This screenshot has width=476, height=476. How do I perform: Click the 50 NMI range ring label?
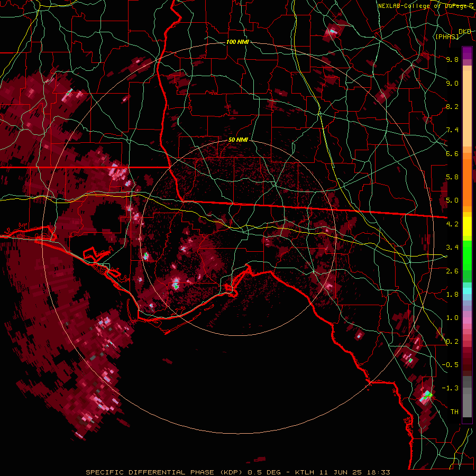tap(239, 140)
